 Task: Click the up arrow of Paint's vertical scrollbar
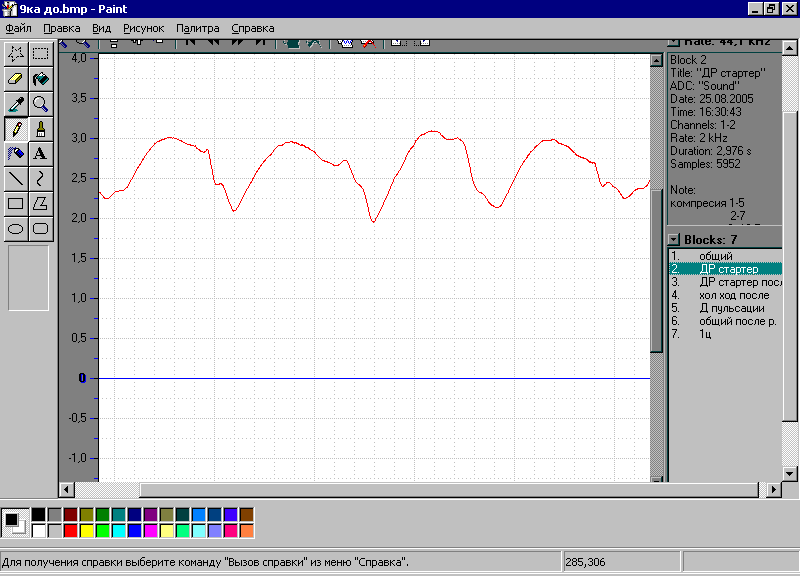[790, 48]
